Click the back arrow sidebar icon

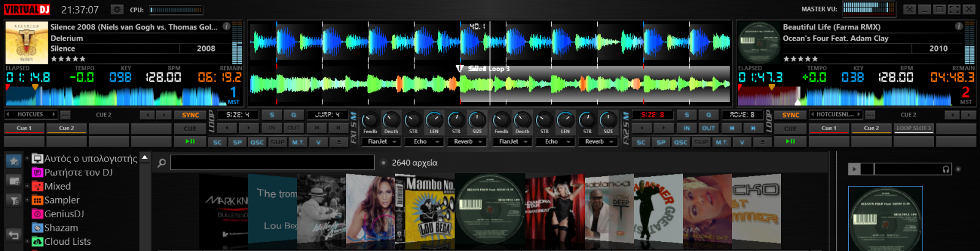pyautogui.click(x=13, y=235)
